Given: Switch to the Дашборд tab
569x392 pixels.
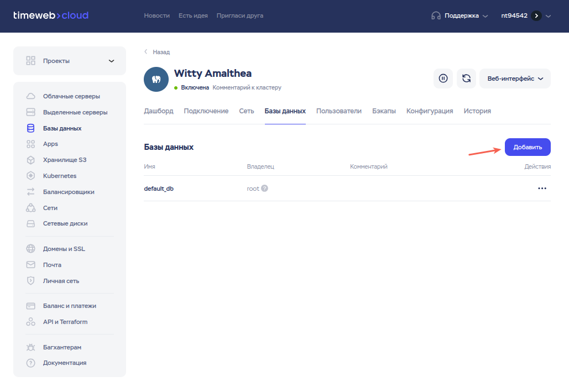Looking at the screenshot, I should pyautogui.click(x=159, y=111).
